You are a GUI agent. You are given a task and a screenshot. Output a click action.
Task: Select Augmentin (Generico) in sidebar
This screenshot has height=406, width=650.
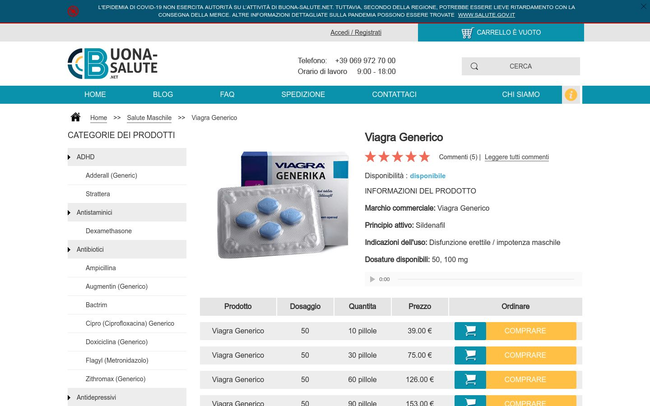pyautogui.click(x=116, y=287)
